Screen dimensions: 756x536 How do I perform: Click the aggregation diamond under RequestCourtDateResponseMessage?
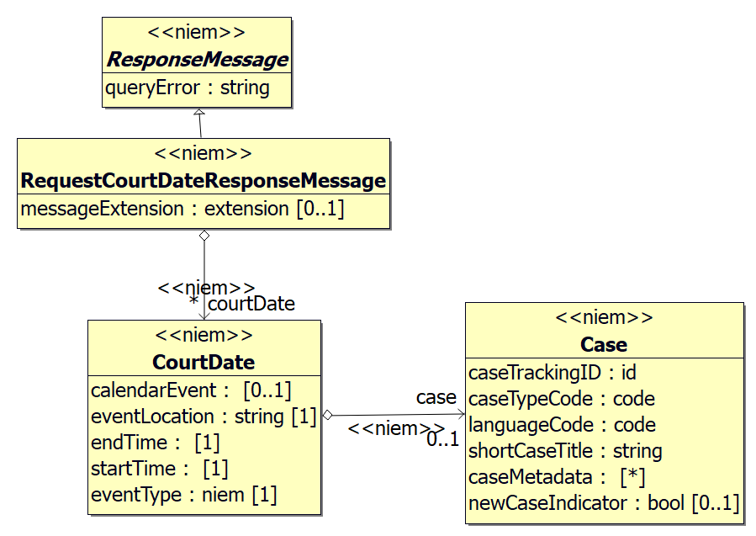click(204, 236)
